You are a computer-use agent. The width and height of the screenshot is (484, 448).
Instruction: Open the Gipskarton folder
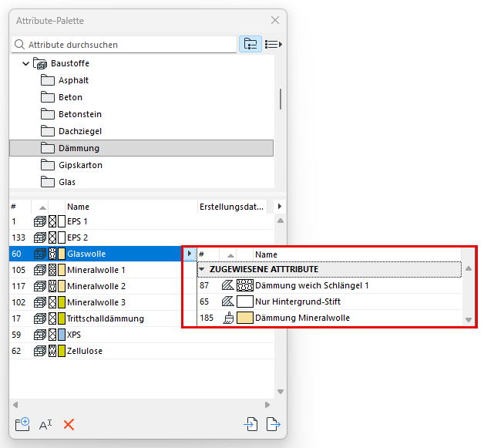80,165
